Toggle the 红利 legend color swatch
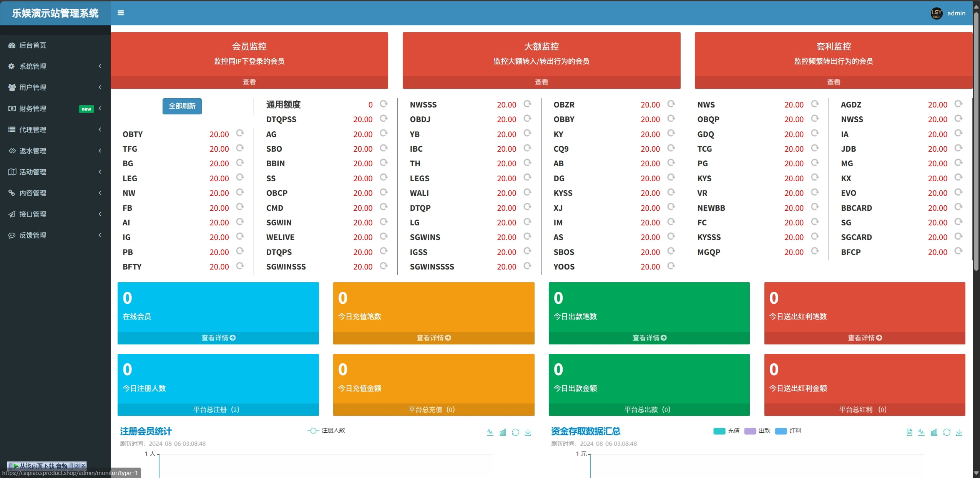This screenshot has width=980, height=478. pos(781,431)
